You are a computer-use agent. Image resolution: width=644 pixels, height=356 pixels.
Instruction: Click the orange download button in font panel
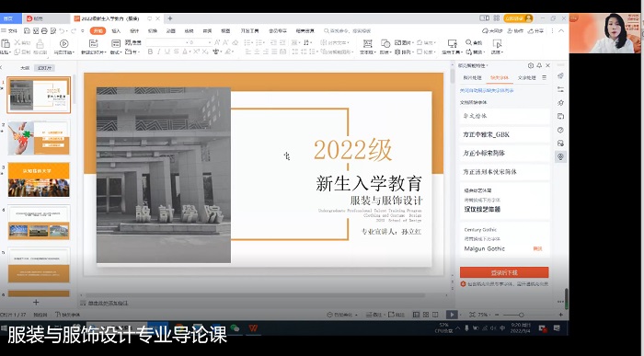tap(504, 272)
